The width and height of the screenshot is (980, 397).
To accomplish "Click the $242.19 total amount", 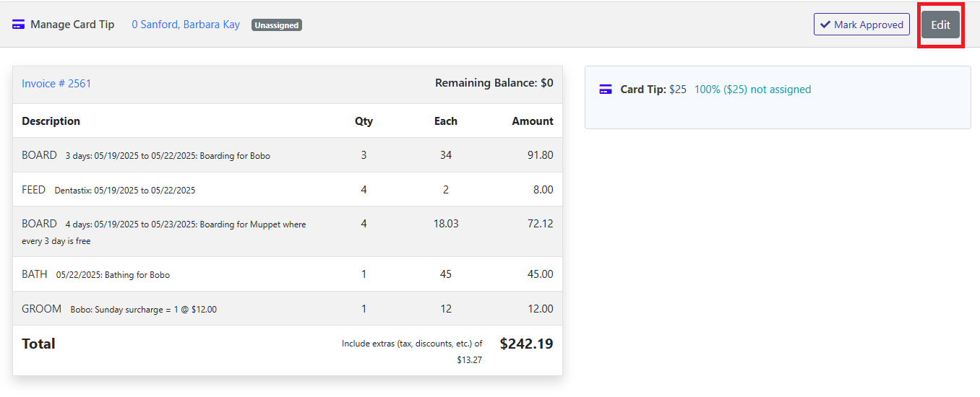I will 526,344.
